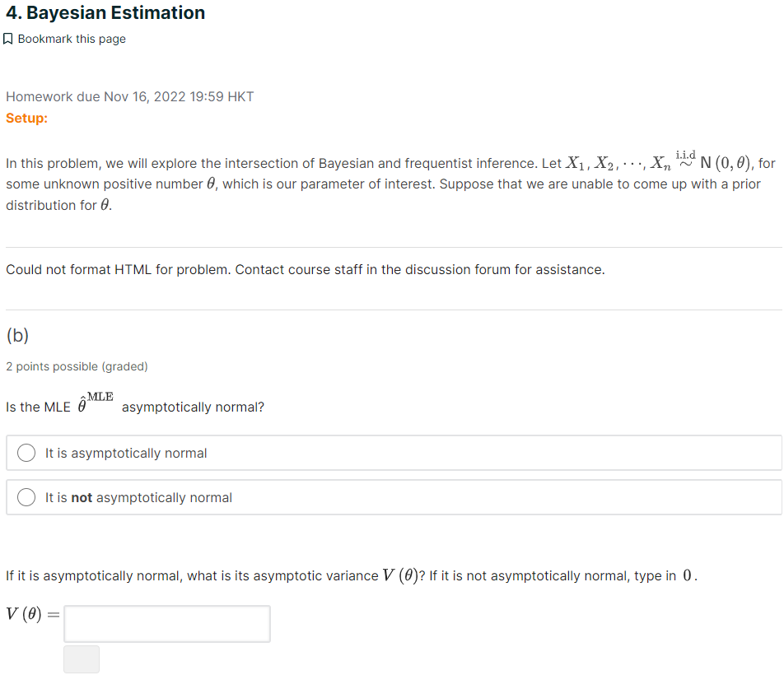Image resolution: width=784 pixels, height=675 pixels.
Task: Click the HTML formatting error message
Action: coord(305,269)
